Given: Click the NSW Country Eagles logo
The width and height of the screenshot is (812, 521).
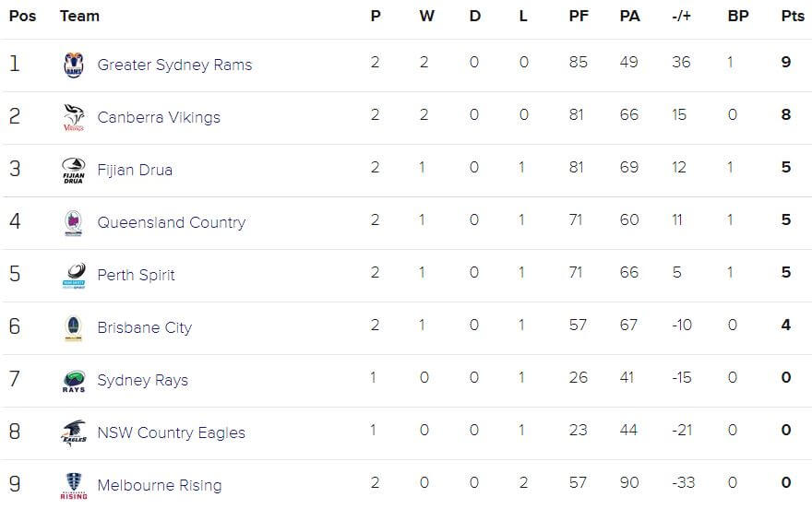Looking at the screenshot, I should 74,433.
